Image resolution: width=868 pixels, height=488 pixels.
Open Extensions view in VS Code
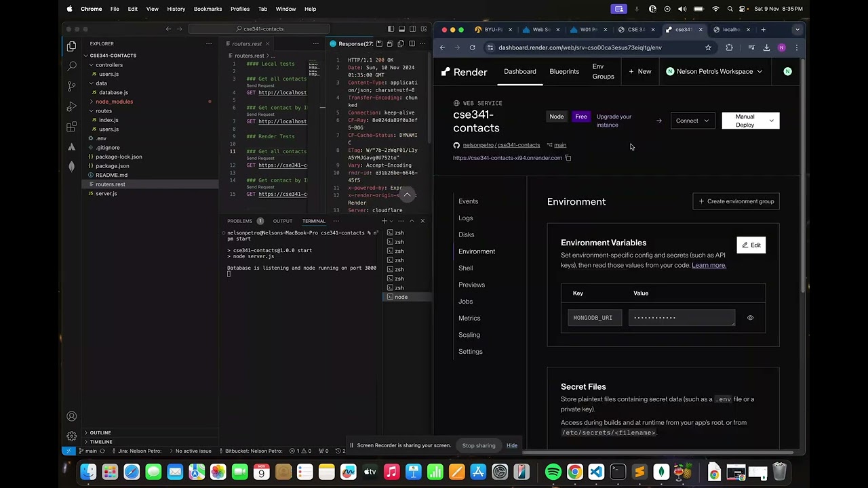(72, 127)
